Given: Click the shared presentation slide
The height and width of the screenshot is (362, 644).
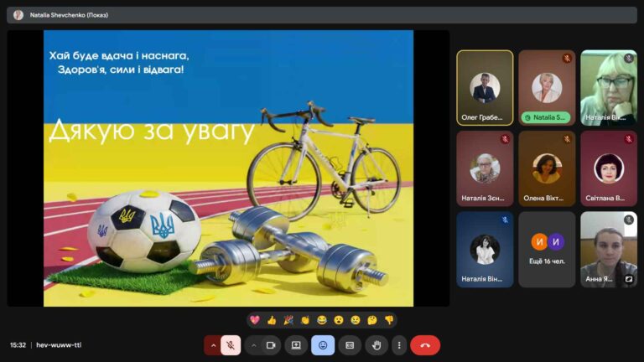Looking at the screenshot, I should (228, 168).
